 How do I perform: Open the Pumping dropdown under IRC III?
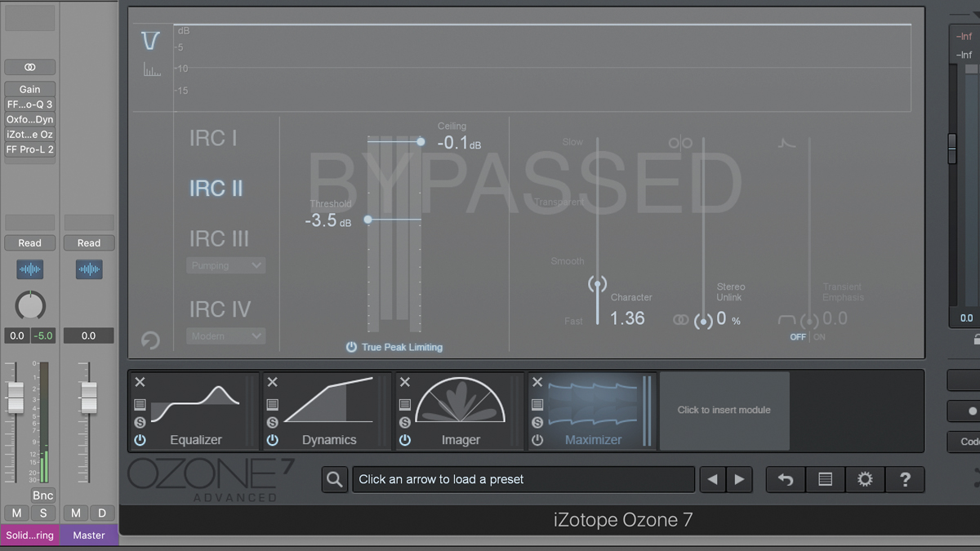(225, 265)
